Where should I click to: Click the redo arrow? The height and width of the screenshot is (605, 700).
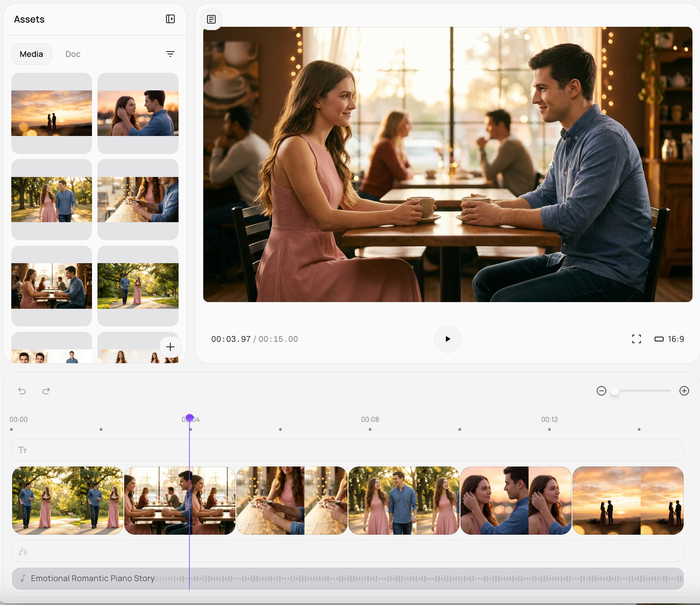click(x=46, y=391)
